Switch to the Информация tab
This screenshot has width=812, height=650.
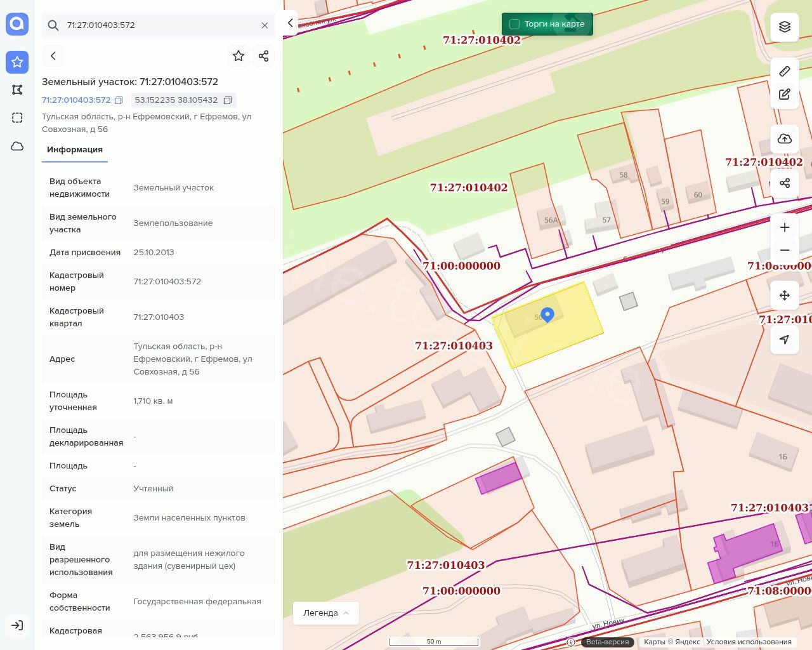[75, 150]
